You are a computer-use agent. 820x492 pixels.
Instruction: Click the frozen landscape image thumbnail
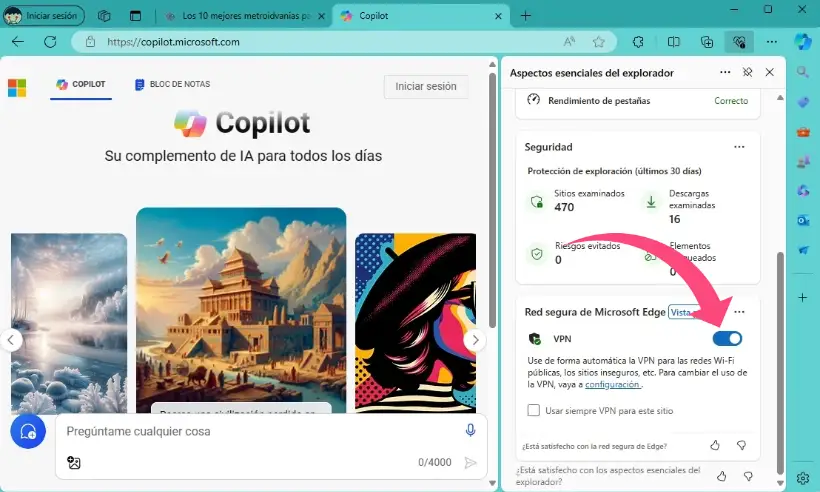point(69,323)
